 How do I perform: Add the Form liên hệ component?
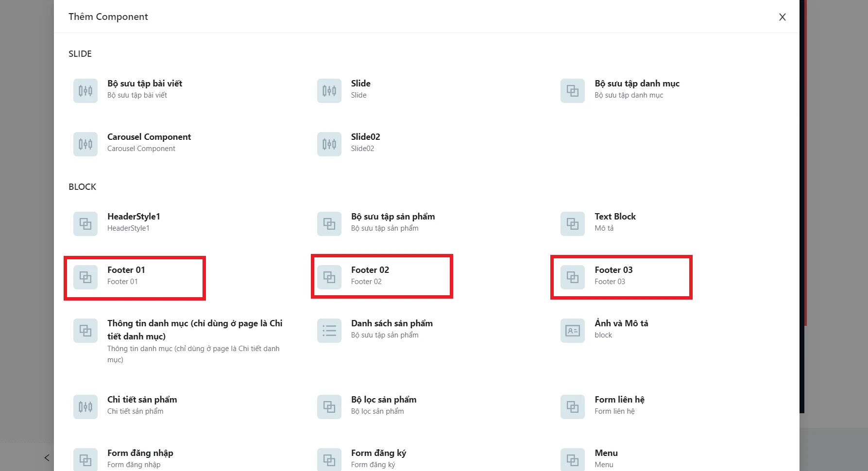(x=619, y=404)
